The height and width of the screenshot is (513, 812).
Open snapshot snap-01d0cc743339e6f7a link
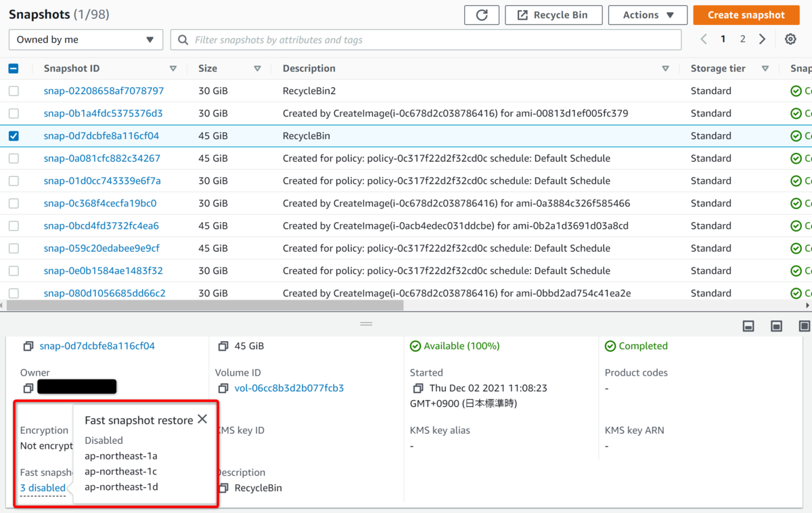click(x=102, y=181)
